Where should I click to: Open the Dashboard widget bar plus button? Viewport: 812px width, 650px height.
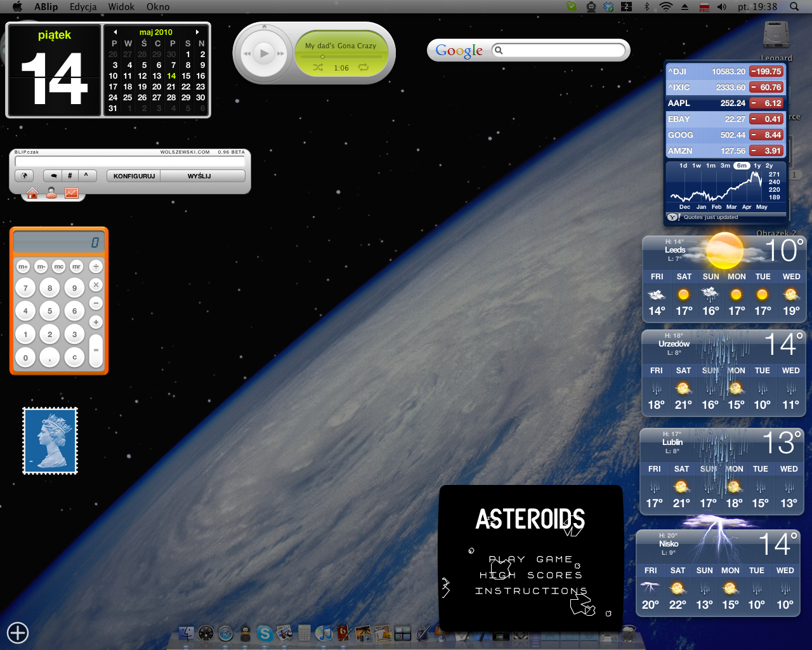tap(18, 632)
